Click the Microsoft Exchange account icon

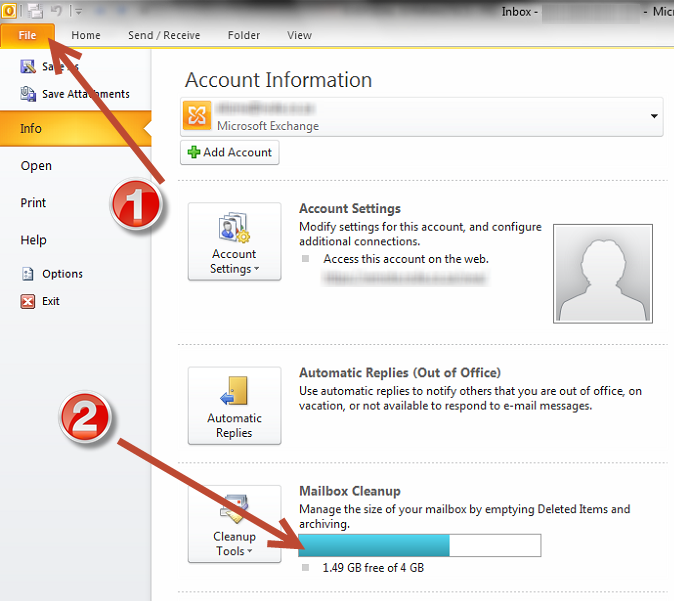[x=197, y=115]
